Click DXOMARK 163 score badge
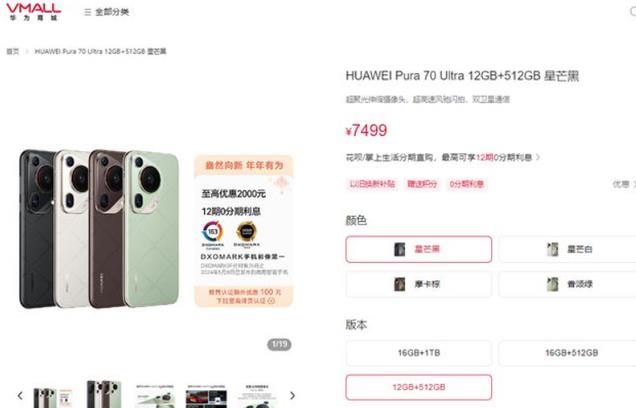This screenshot has width=636, height=408. point(213,234)
